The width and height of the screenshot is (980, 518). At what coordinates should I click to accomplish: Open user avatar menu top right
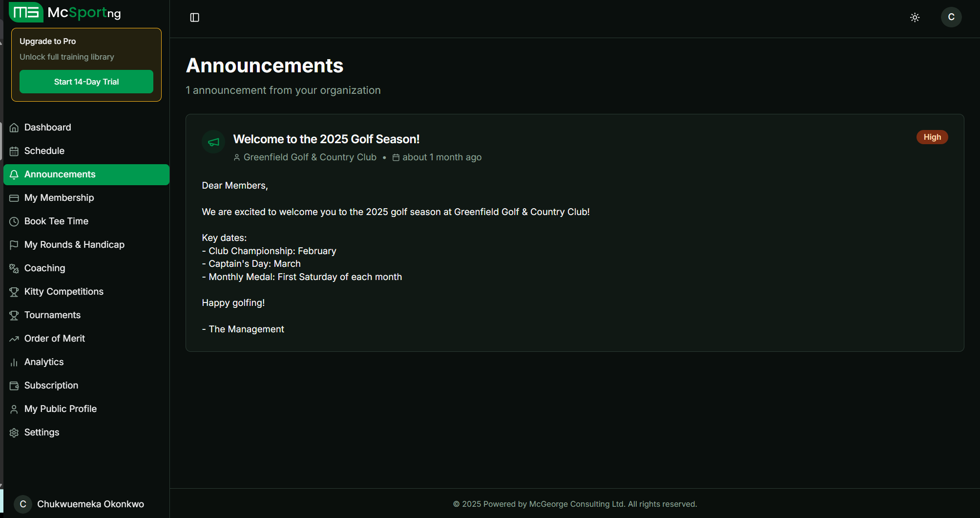click(951, 17)
